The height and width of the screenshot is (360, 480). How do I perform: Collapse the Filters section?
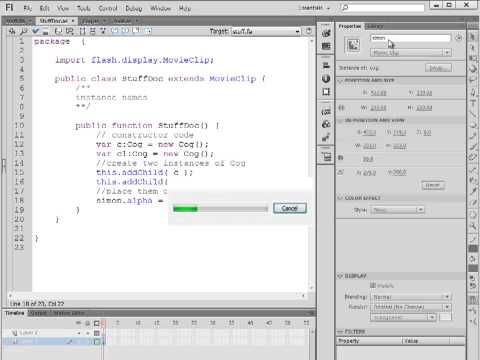point(340,332)
